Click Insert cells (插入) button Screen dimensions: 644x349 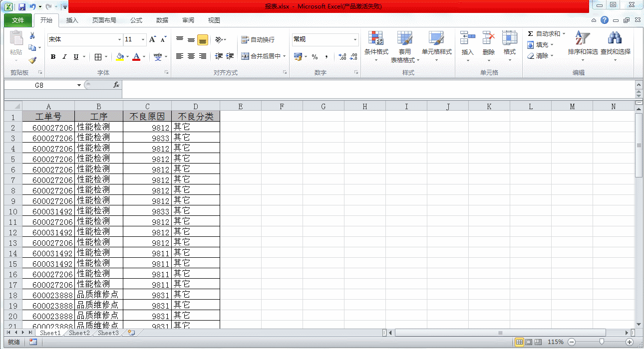coord(467,46)
